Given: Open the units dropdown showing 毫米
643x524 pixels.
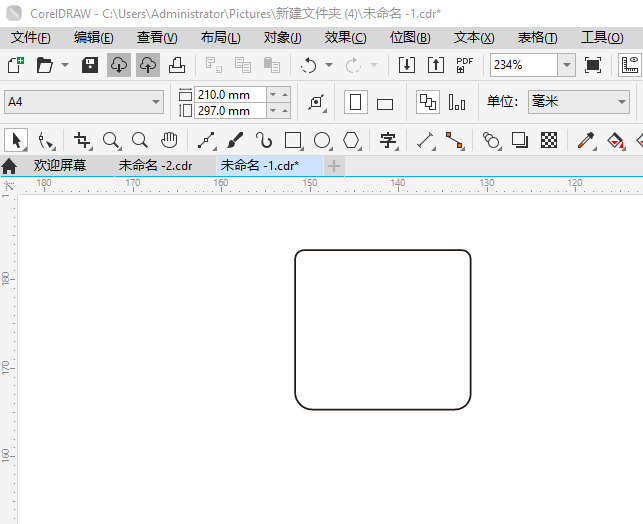Looking at the screenshot, I should [x=579, y=102].
